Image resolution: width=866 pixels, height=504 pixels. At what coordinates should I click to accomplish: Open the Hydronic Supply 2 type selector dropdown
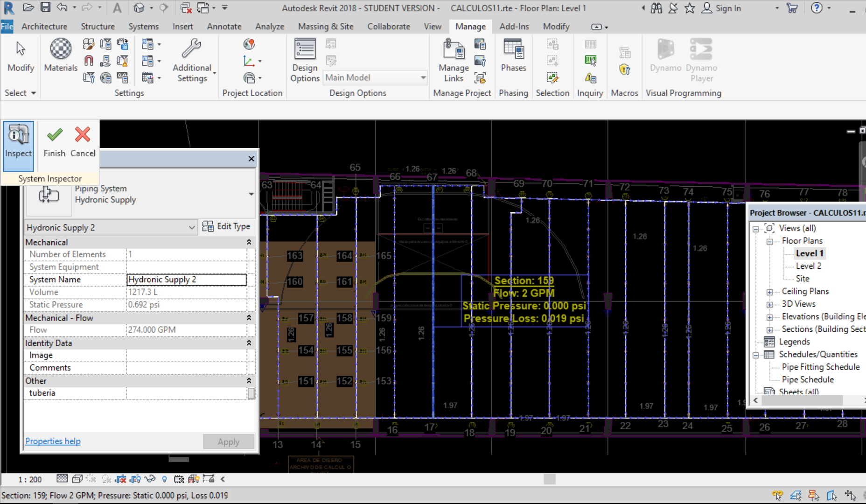[x=191, y=227]
